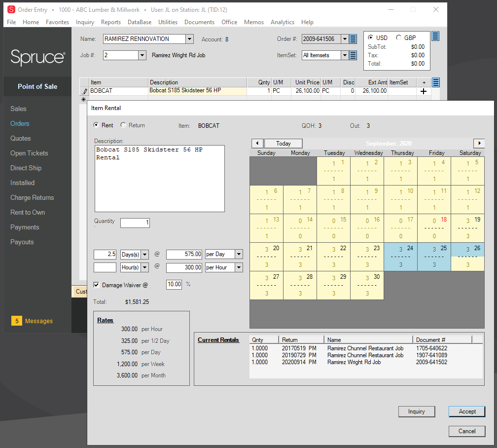The width and height of the screenshot is (497, 448).
Task: Click the Rates heading
Action: 105,320
